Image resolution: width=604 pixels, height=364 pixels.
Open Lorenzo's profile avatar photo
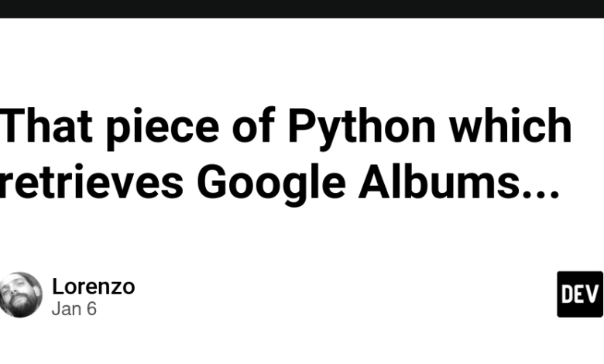tap(20, 294)
